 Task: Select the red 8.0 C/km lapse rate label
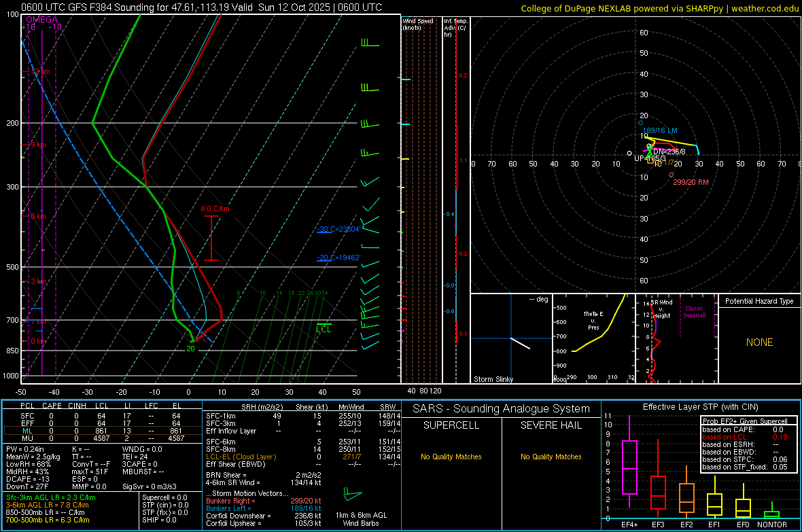215,209
